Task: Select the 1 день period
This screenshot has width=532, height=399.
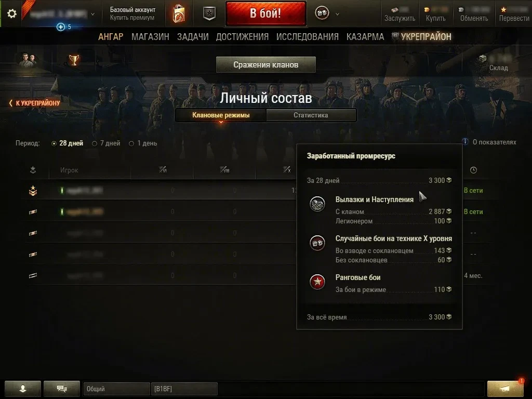Action: click(143, 143)
